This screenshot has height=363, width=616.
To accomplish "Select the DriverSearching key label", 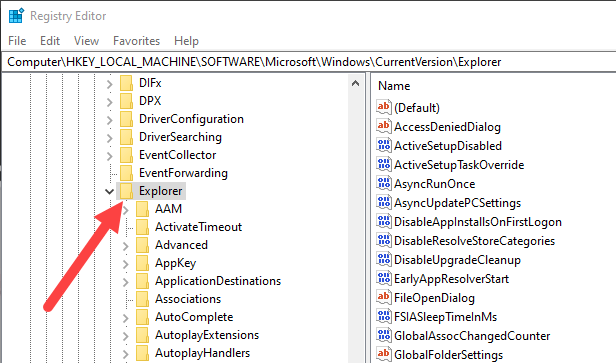I will coord(180,137).
